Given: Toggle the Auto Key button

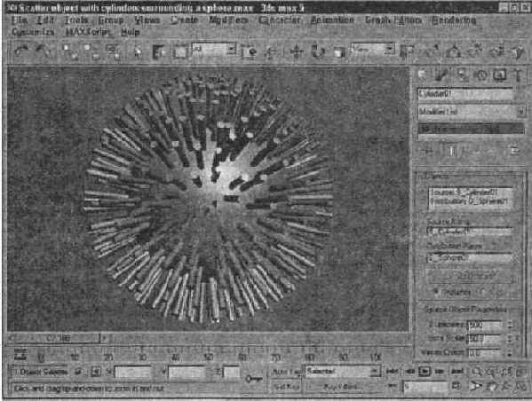Looking at the screenshot, I should [x=286, y=372].
